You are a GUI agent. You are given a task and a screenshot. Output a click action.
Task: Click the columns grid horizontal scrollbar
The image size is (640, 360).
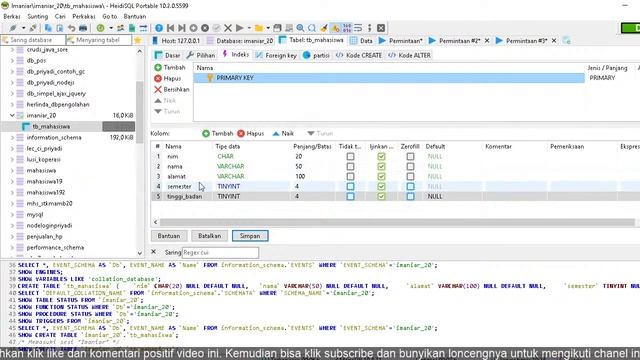click(397, 222)
